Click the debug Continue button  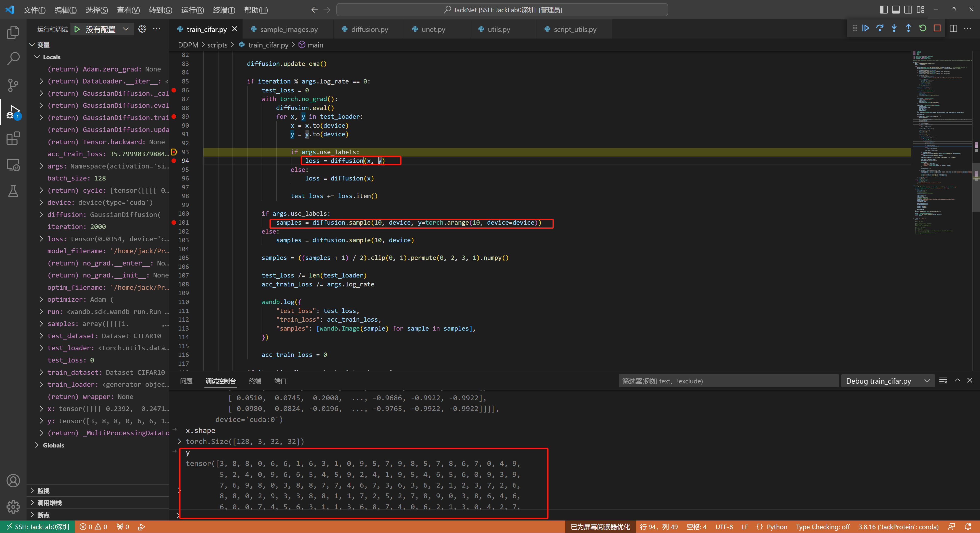865,28
